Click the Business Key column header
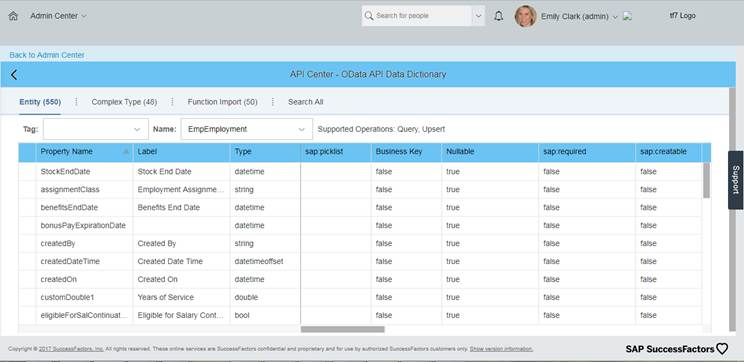Screen dimensions: 744x364 point(406,152)
